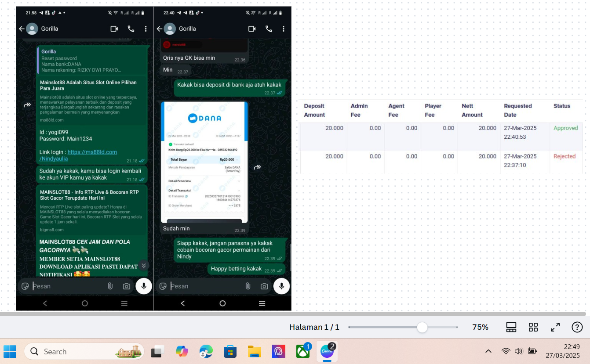Adjust the Canva zoom slider handle
This screenshot has height=364, width=590.
coord(422,327)
